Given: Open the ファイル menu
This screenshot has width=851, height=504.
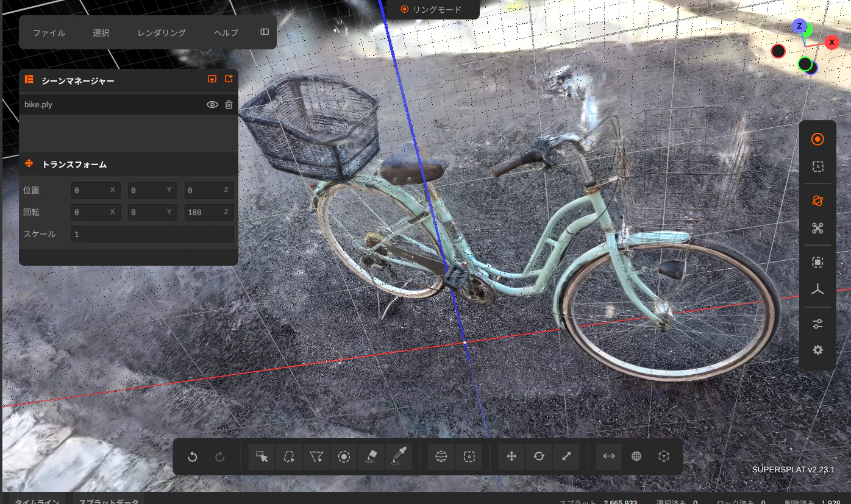Looking at the screenshot, I should [x=49, y=33].
